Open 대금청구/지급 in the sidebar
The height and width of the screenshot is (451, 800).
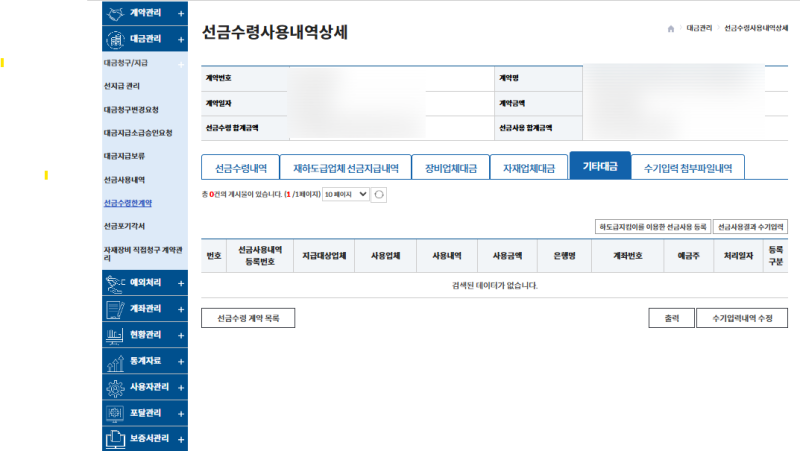coord(126,63)
